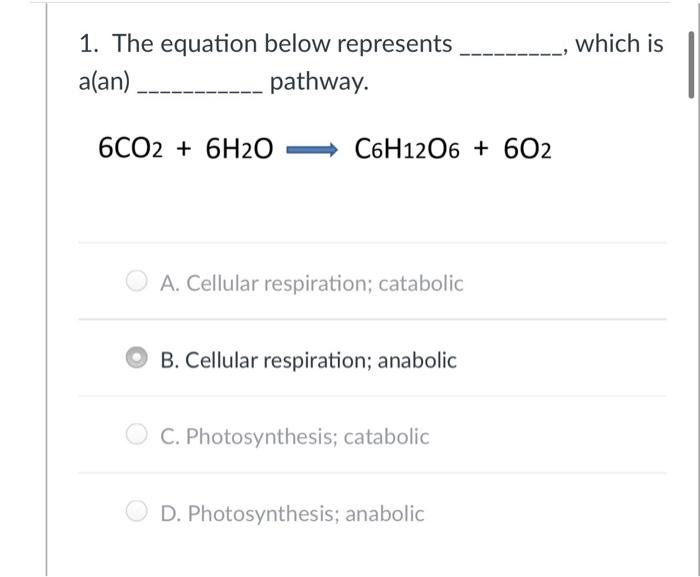Click the words 'which is' in question
Viewport: 700px width, 577px height.
point(619,44)
